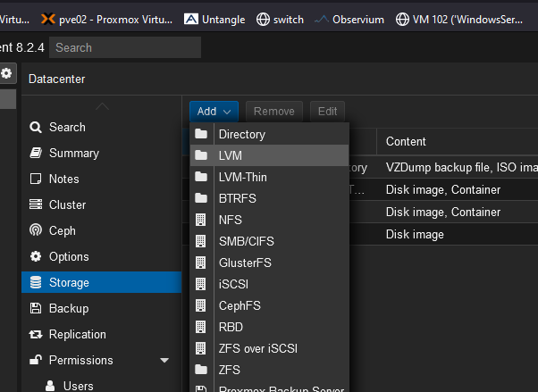Open Ceph via its spiral icon
Viewport: 538px width, 392px height.
coord(36,230)
